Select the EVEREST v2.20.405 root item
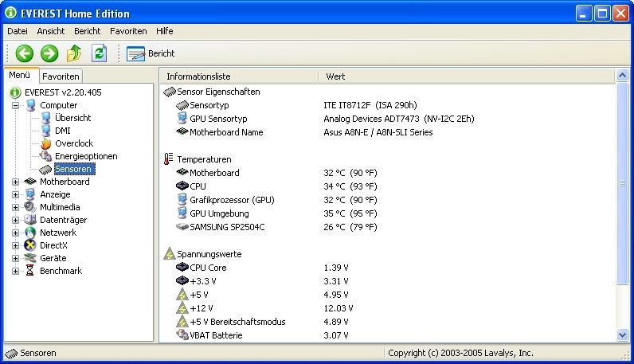 [63, 92]
